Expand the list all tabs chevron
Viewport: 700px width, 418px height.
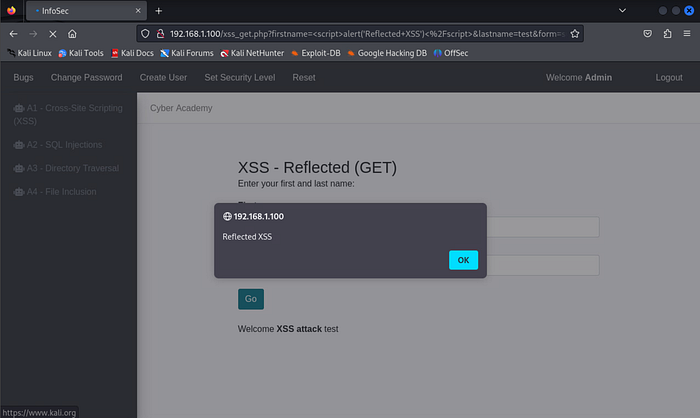coord(622,10)
